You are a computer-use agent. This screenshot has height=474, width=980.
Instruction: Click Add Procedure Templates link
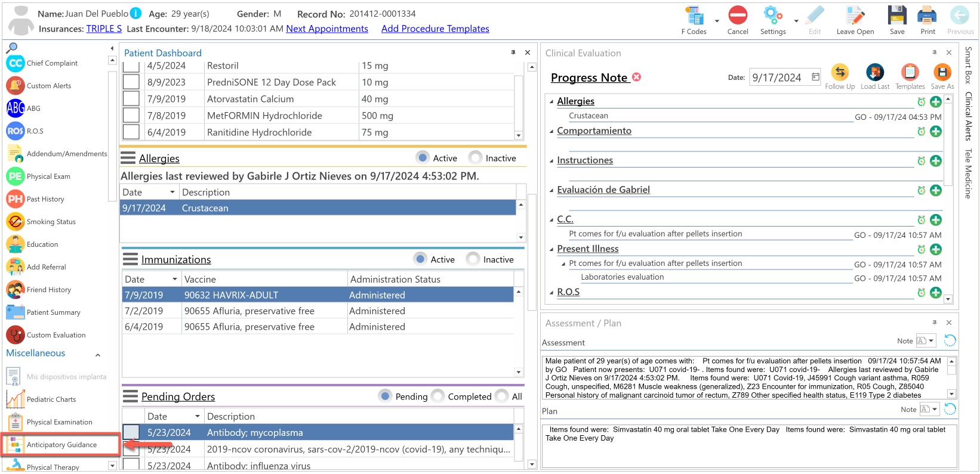435,29
